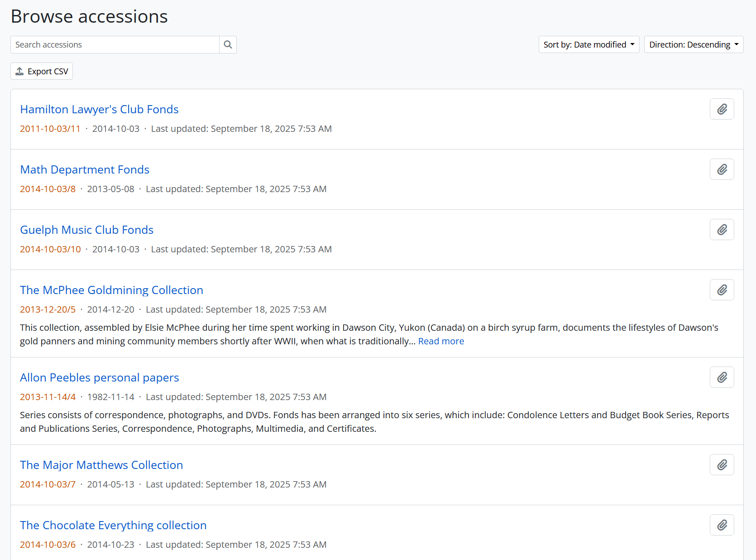Viewport: 756px width, 560px height.
Task: Click clipboard paperclip for Guelph Music Club Fonds
Action: [x=722, y=230]
